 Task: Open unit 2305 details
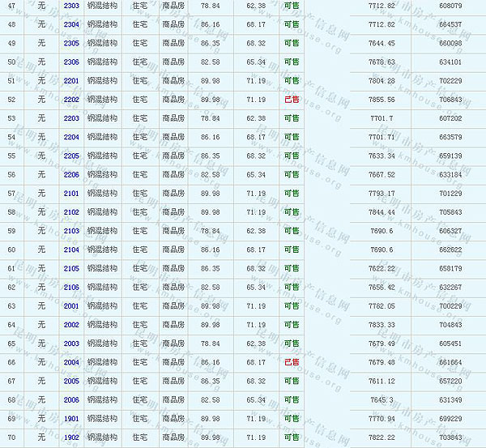click(x=71, y=43)
